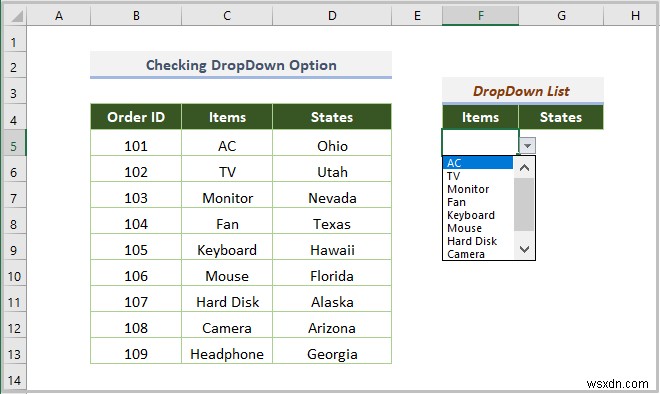Choose Monitor from the dropdown list

pyautogui.click(x=478, y=189)
